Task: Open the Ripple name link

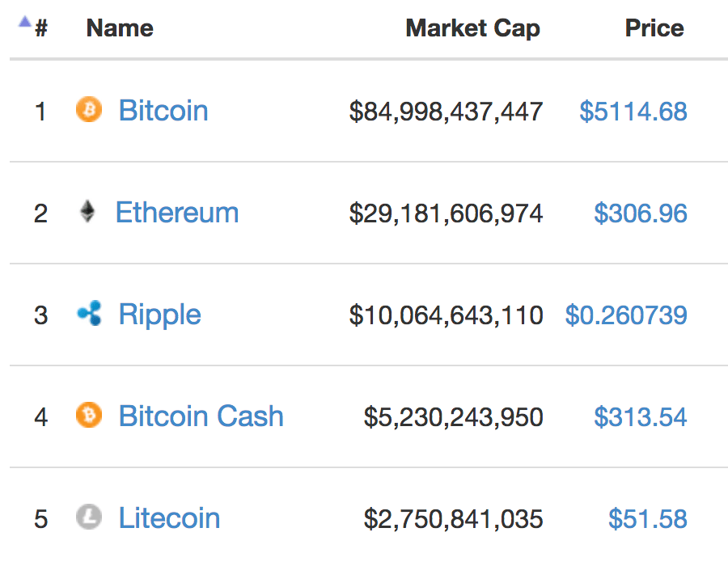Action: pos(159,315)
